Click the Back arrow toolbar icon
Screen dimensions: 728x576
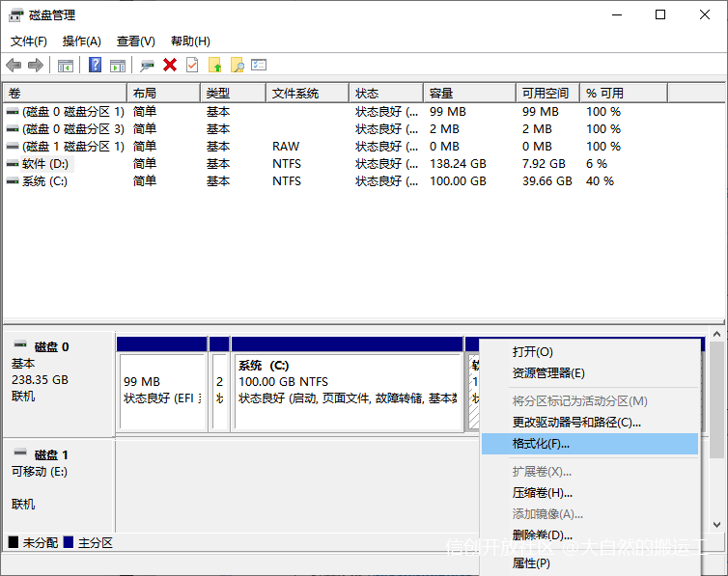pos(14,66)
